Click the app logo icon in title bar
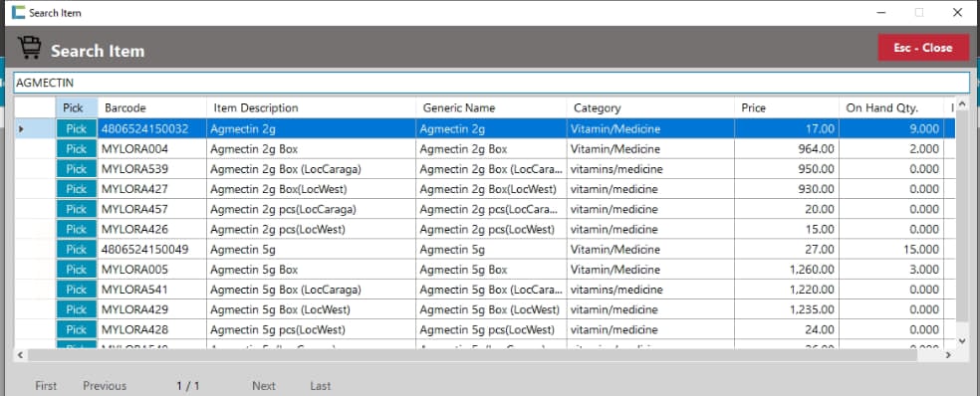This screenshot has height=396, width=980. point(19,12)
